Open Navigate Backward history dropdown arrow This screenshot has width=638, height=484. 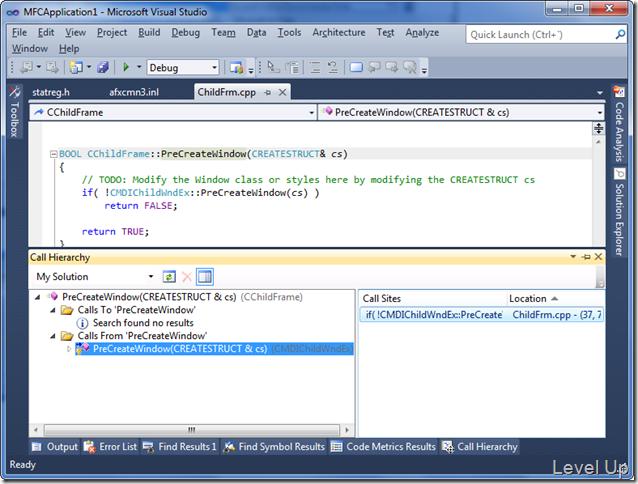tap(39, 67)
